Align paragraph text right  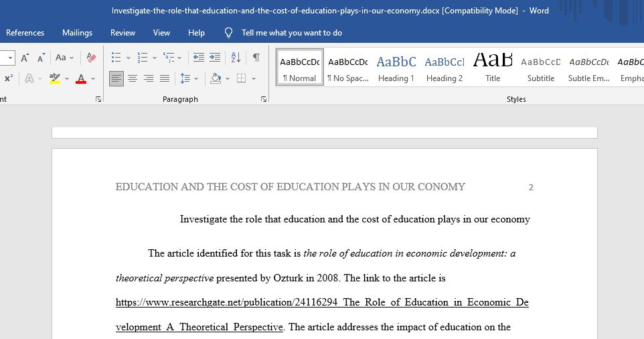click(x=148, y=78)
